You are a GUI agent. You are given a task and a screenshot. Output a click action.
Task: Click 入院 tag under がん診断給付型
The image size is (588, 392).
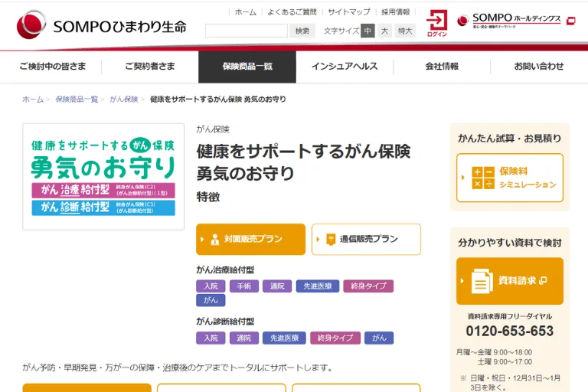coord(211,338)
